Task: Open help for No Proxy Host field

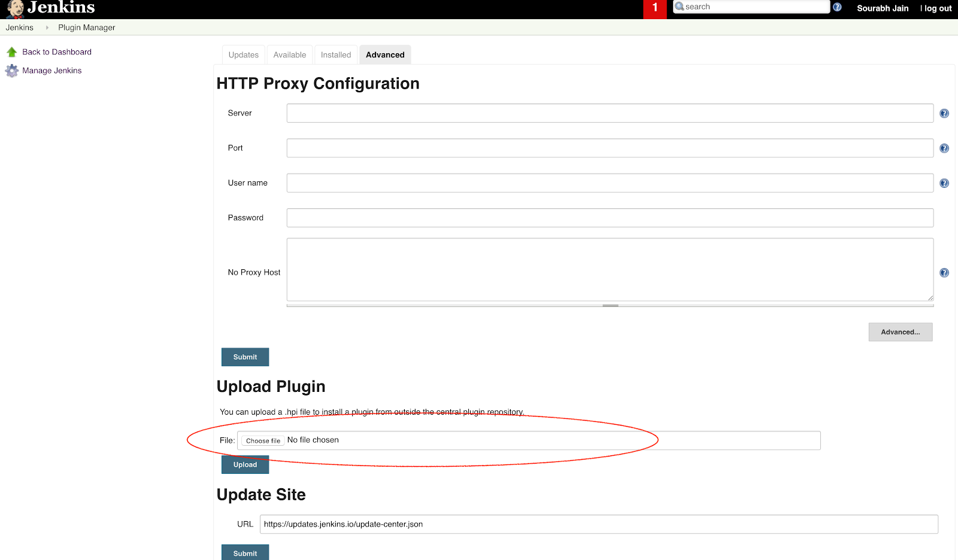Action: point(944,273)
